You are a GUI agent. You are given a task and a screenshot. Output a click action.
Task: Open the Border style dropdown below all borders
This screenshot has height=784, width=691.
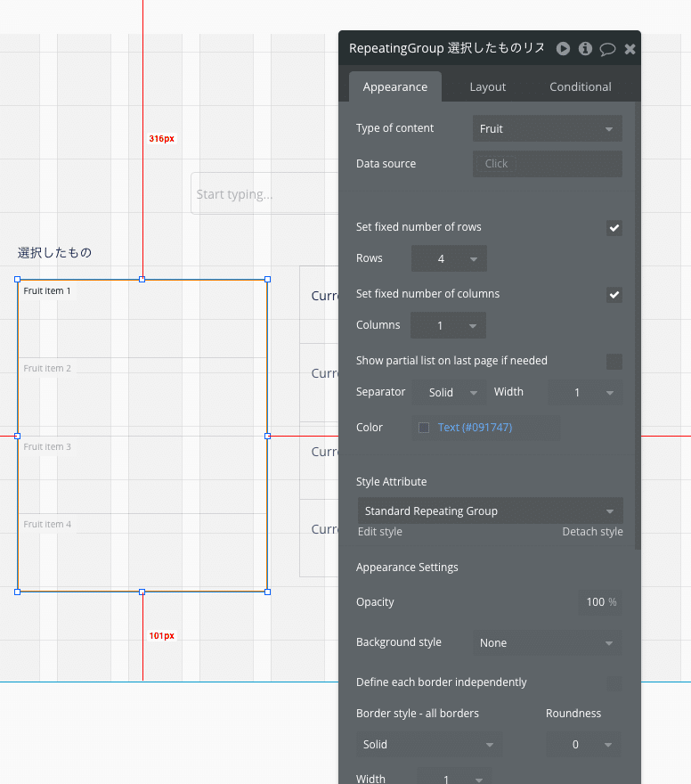coord(429,744)
